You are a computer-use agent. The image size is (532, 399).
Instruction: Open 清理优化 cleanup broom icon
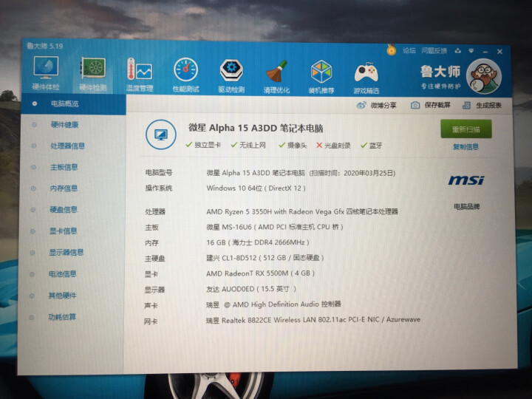[x=276, y=76]
